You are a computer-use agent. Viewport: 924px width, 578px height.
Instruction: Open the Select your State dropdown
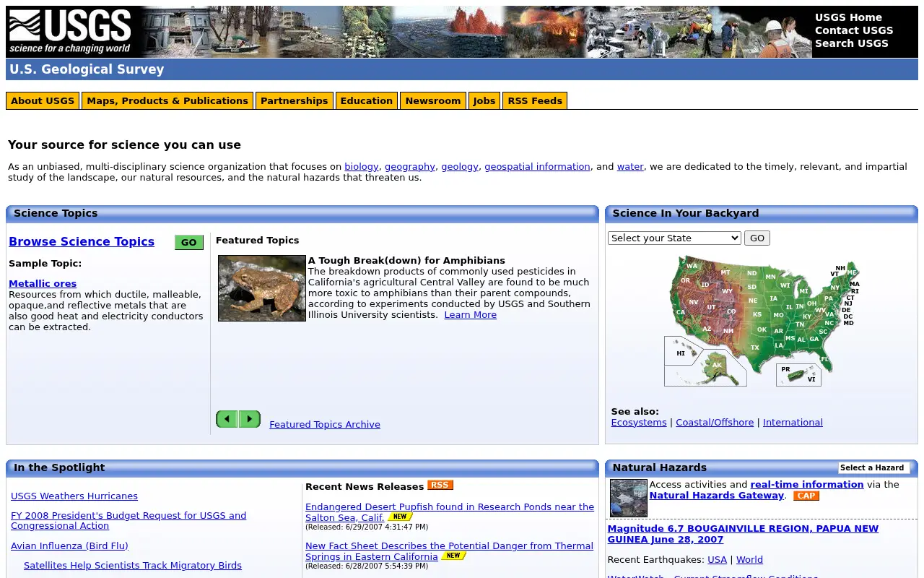tap(674, 238)
